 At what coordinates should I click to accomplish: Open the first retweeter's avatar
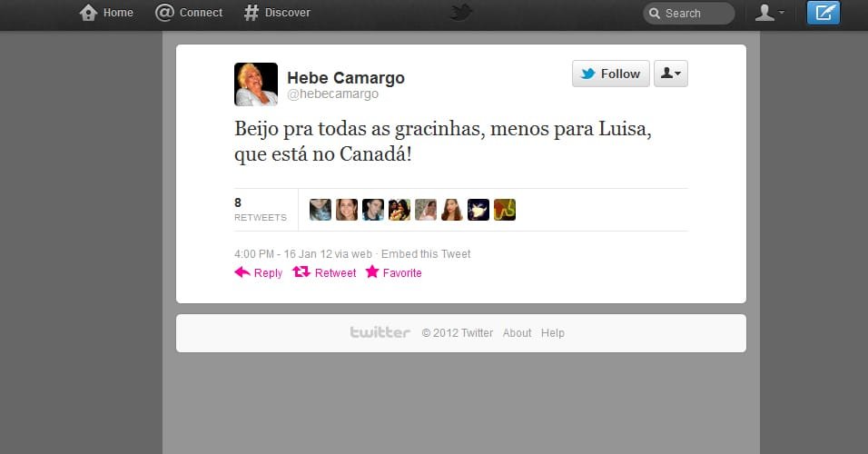click(x=320, y=210)
